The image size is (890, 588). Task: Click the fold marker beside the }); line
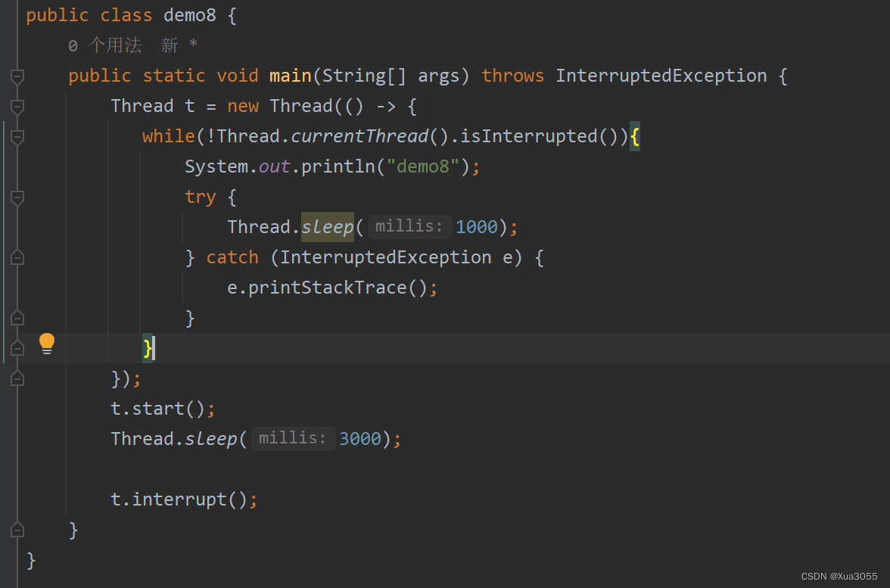(17, 378)
